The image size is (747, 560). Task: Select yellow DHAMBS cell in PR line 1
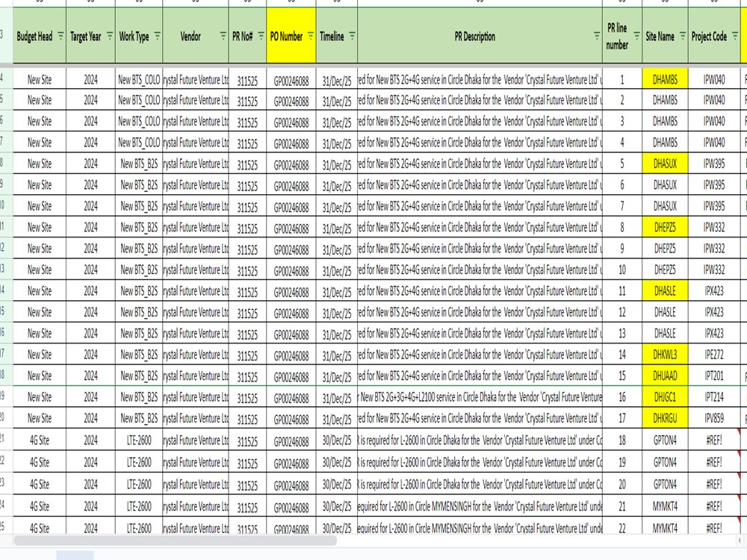point(665,80)
